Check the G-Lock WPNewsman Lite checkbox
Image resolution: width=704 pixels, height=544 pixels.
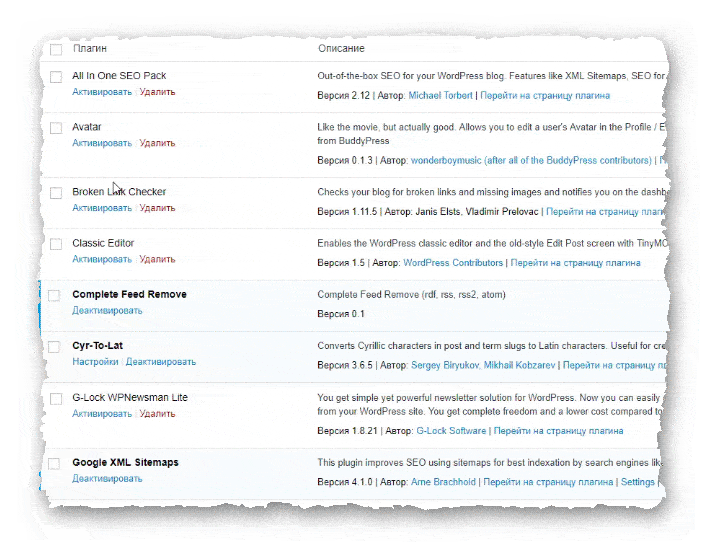56,399
